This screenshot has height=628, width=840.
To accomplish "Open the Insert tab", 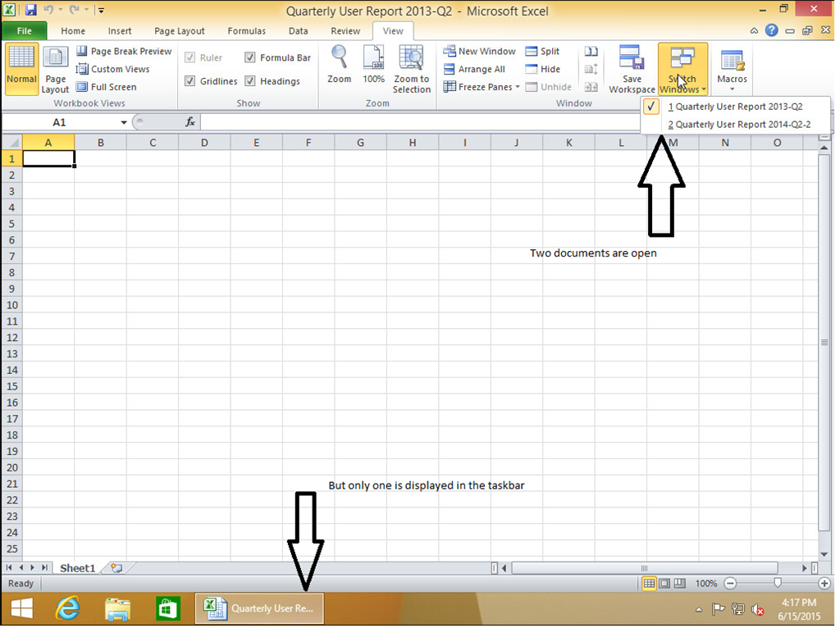I will [x=120, y=31].
